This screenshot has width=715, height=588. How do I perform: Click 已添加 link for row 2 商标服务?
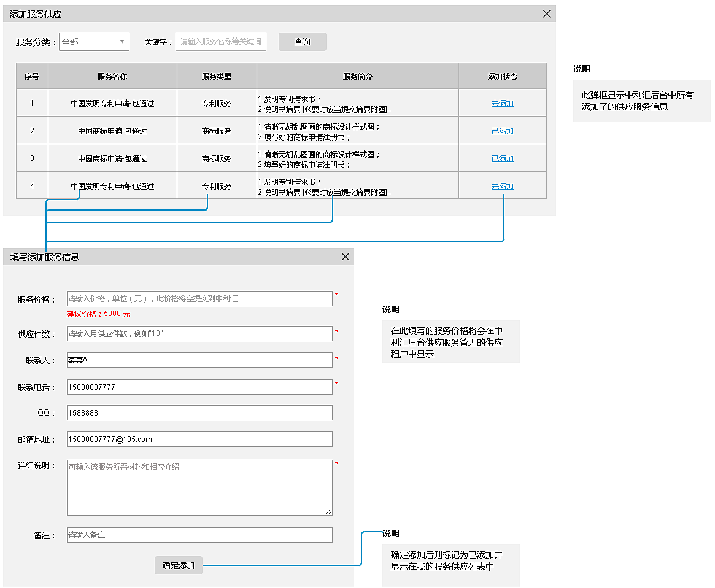point(502,130)
